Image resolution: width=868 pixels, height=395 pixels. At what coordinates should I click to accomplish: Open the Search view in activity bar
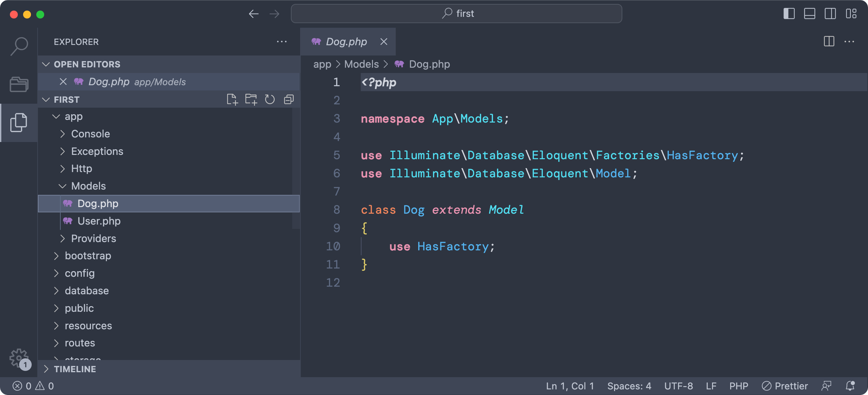(19, 46)
